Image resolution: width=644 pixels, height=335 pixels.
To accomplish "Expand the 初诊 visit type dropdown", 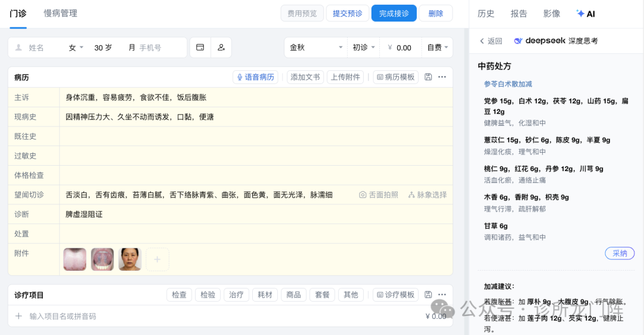I will [x=364, y=48].
